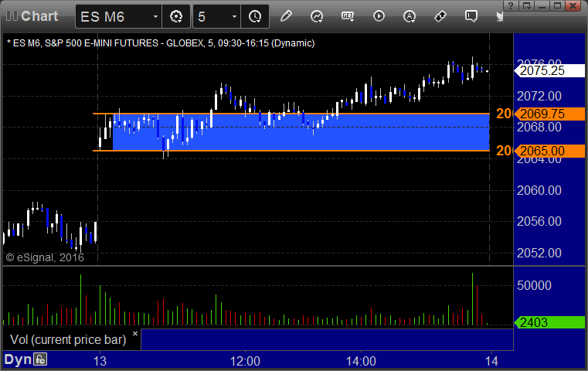Click the 2068.00 price scale label
Image resolution: width=588 pixels, height=371 pixels.
(x=539, y=128)
